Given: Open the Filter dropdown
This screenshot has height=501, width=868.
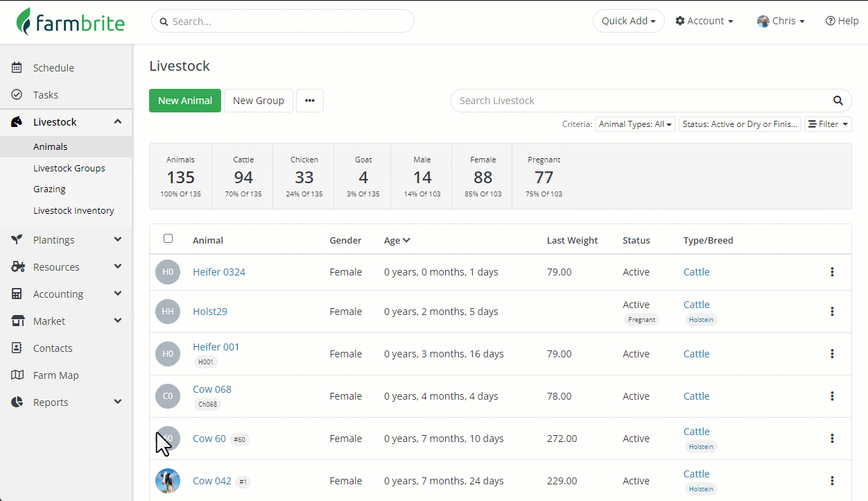Looking at the screenshot, I should 828,124.
